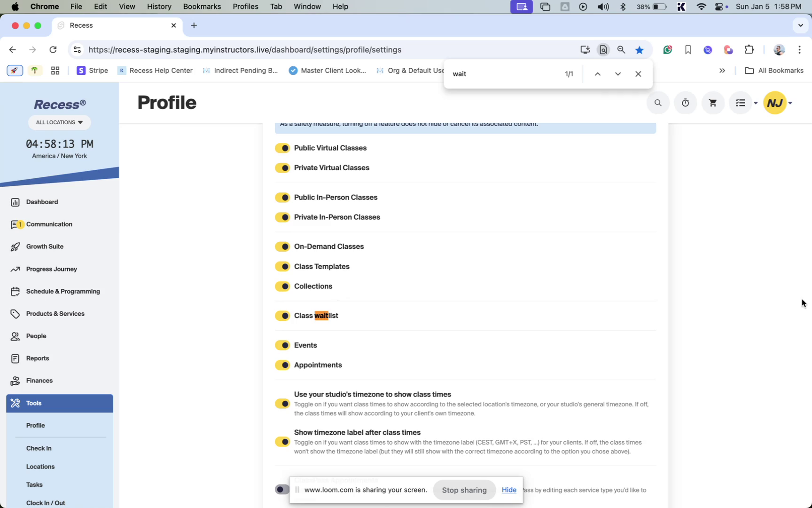Open the Master Client Look... bookmark
This screenshot has height=508, width=812.
pos(328,71)
